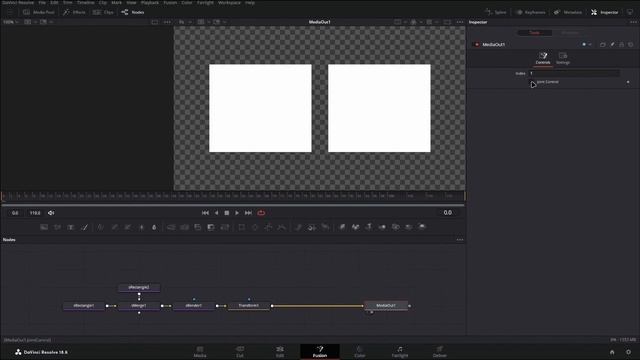
Task: Open the Nodes panel options menu
Action: coord(460,240)
